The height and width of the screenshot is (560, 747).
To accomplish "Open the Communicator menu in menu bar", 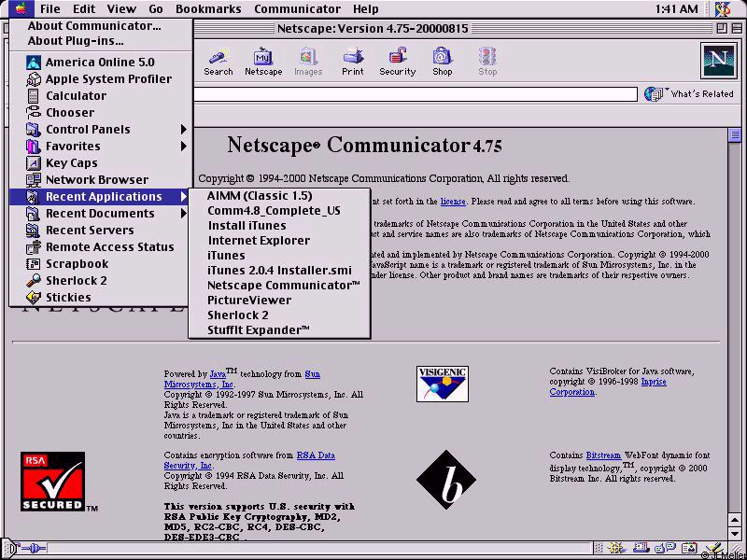I will point(297,9).
